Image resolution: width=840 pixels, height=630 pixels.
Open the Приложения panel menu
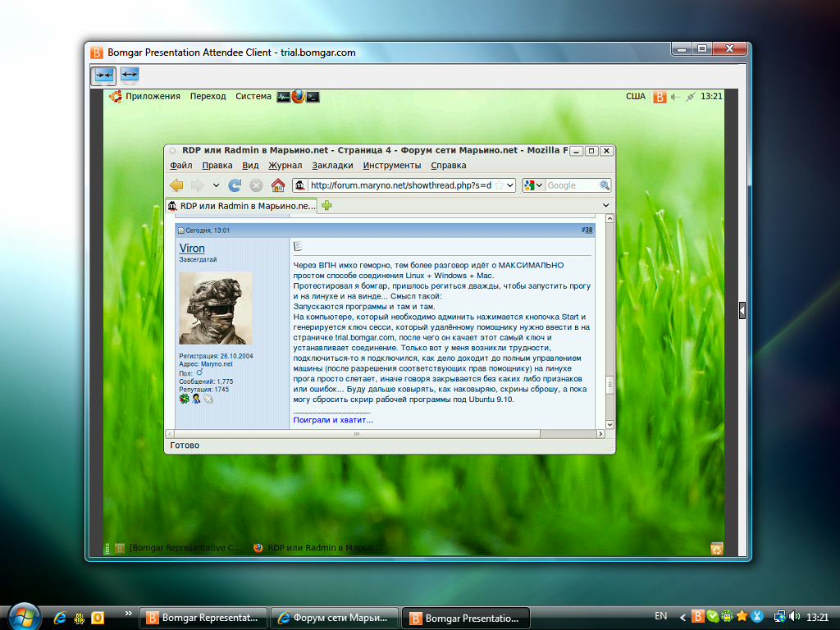click(153, 97)
